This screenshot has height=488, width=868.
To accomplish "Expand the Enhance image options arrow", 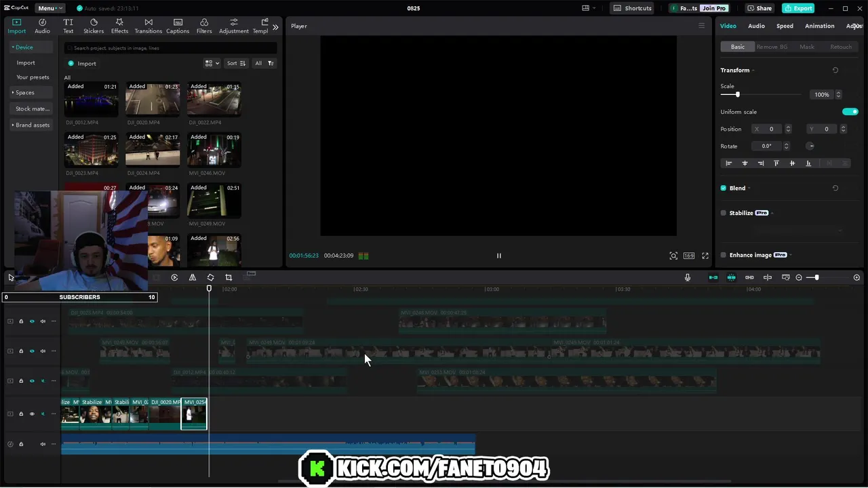I will 791,255.
